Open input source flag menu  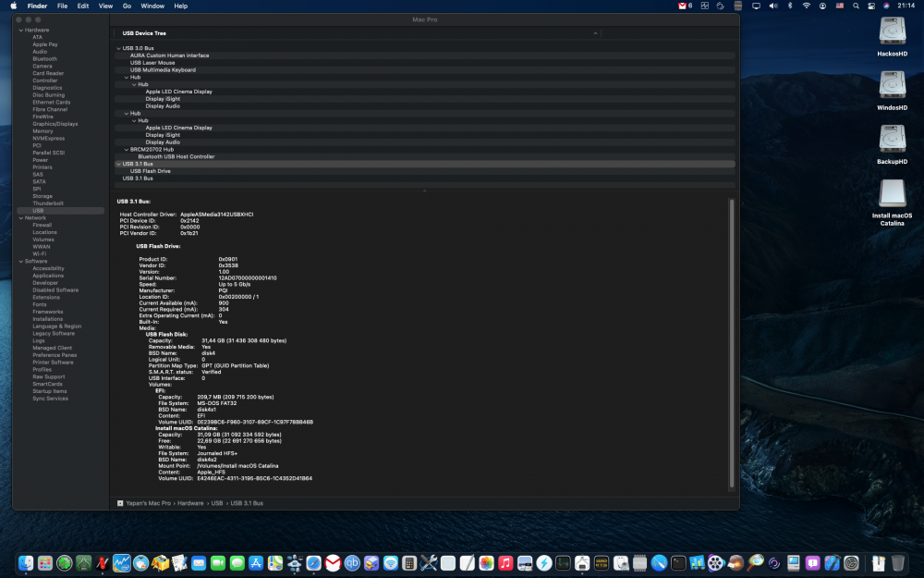tap(840, 6)
